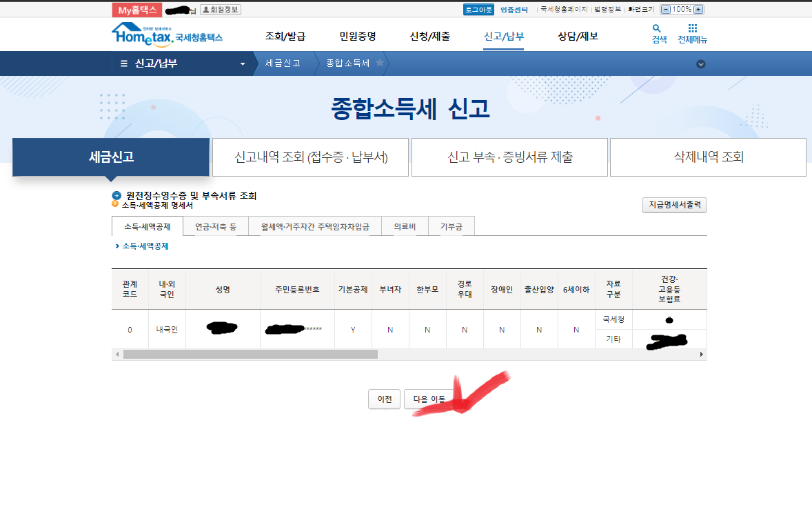
Task: Click the 이전 button
Action: [x=383, y=399]
